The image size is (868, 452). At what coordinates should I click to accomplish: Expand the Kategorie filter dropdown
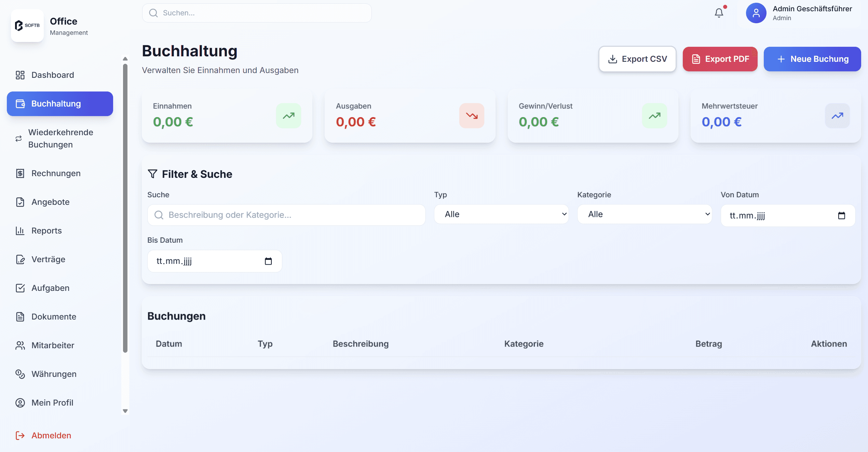645,214
